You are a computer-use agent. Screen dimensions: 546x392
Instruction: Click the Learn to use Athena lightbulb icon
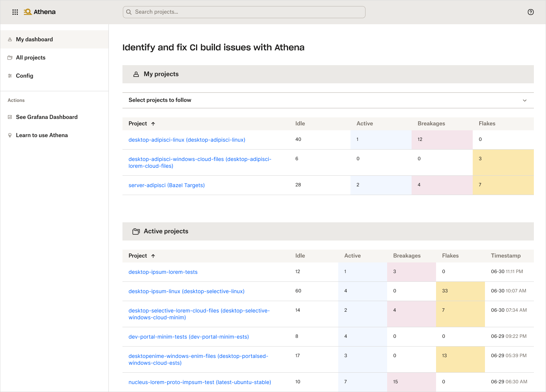10,135
